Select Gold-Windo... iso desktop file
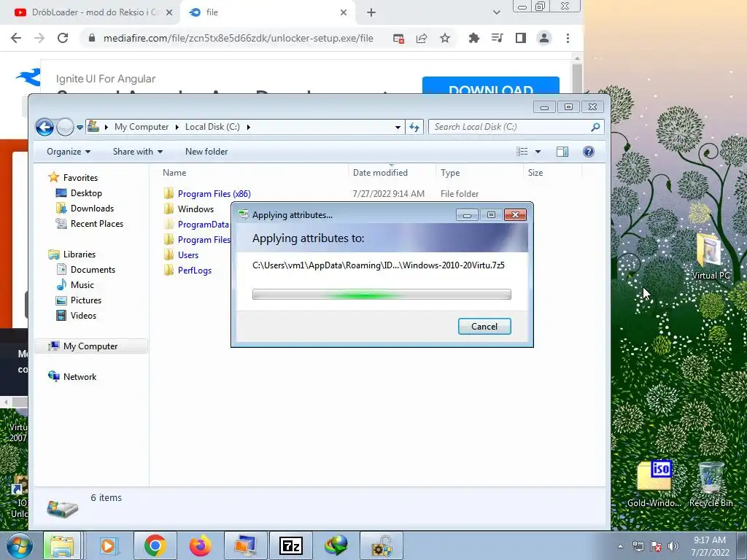The image size is (747, 560). (654, 484)
